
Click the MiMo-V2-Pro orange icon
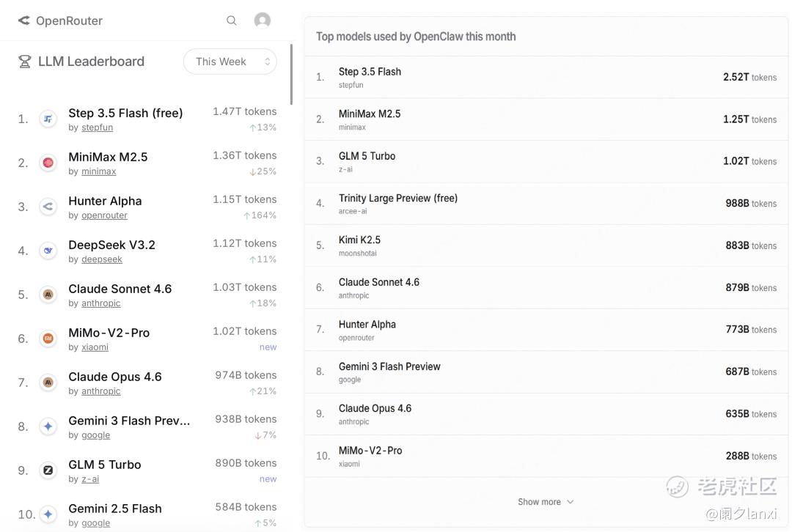pyautogui.click(x=48, y=339)
